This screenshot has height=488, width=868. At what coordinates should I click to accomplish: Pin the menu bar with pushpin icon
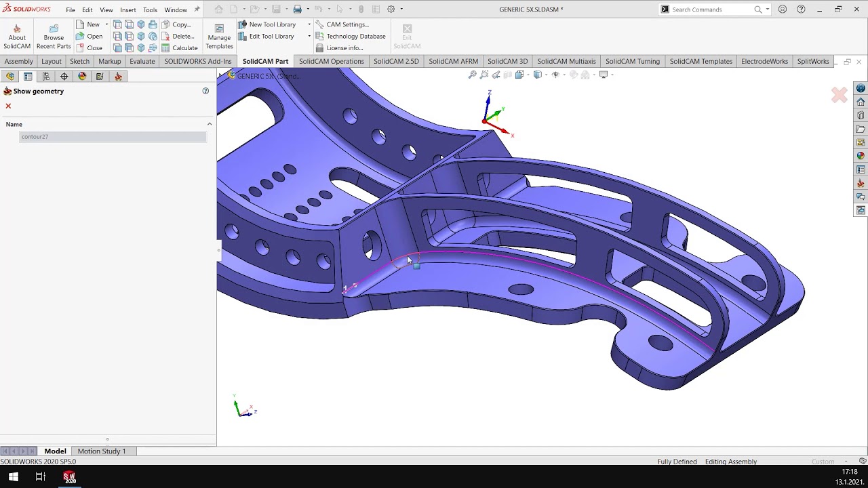point(197,9)
